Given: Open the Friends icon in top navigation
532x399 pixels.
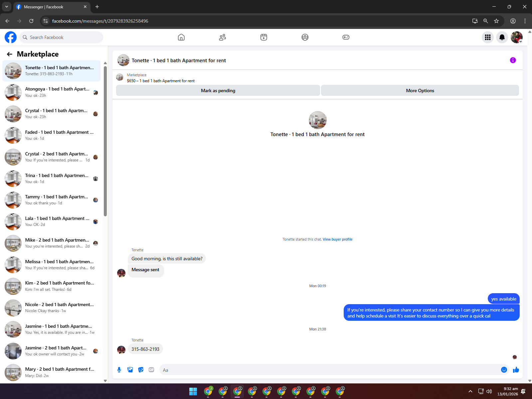Looking at the screenshot, I should tap(223, 37).
